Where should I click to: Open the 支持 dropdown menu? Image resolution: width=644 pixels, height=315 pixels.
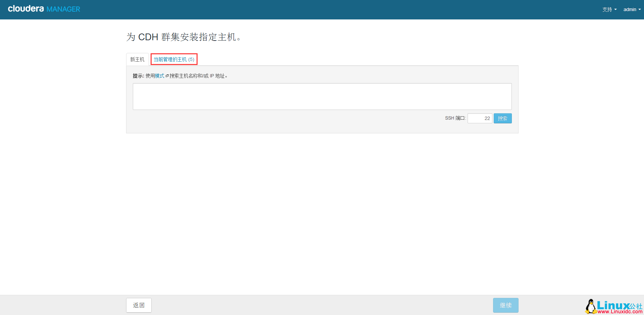coord(609,9)
